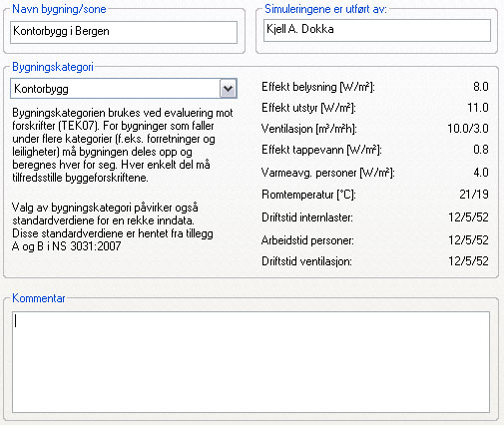Click the Effekt belysning value 8.0
The width and height of the screenshot is (504, 425).
(x=481, y=87)
